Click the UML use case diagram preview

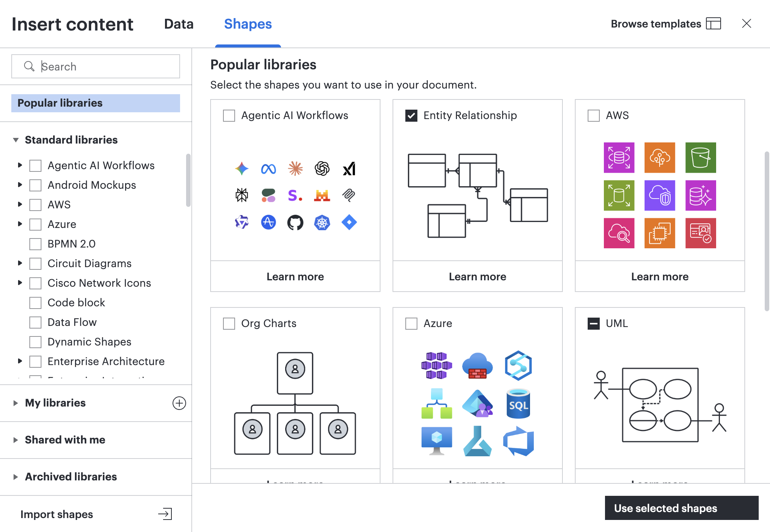point(660,405)
